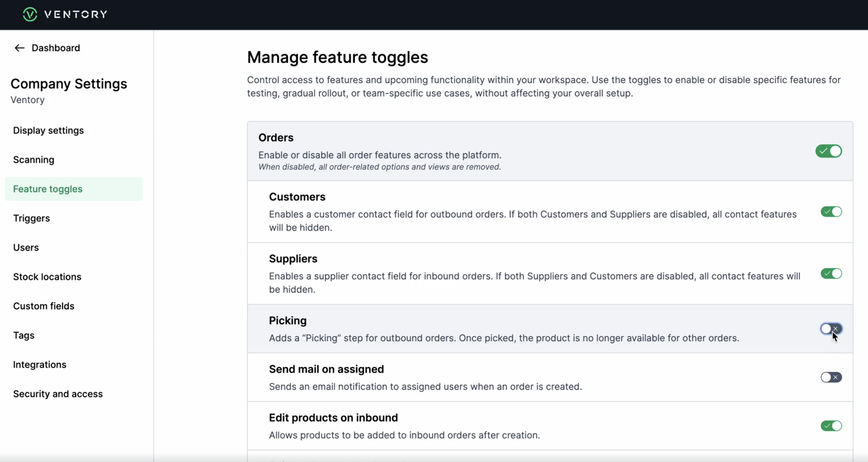Click the 'Company Settings' title
The width and height of the screenshot is (868, 462).
coord(69,84)
